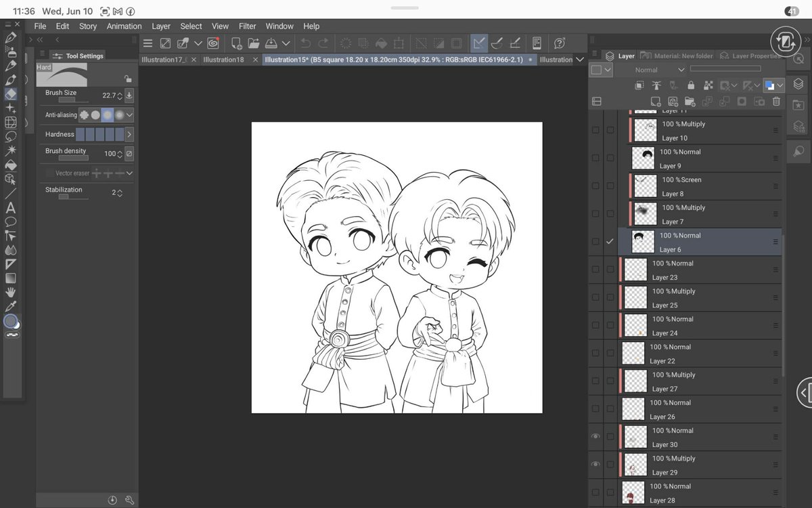
Task: Open the help question mark icon
Action: tap(560, 43)
